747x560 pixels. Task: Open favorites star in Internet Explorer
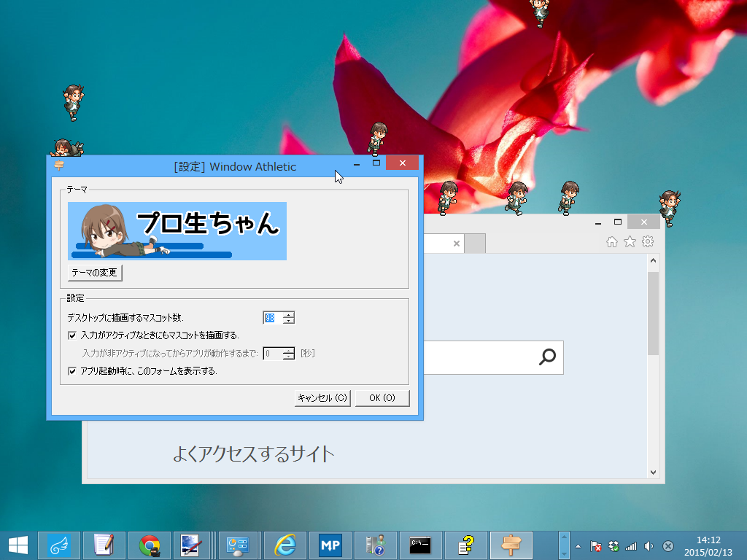pyautogui.click(x=630, y=242)
